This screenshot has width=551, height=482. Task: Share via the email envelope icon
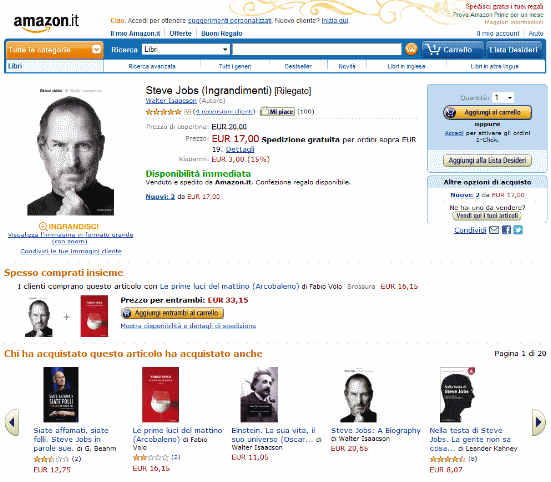[494, 230]
